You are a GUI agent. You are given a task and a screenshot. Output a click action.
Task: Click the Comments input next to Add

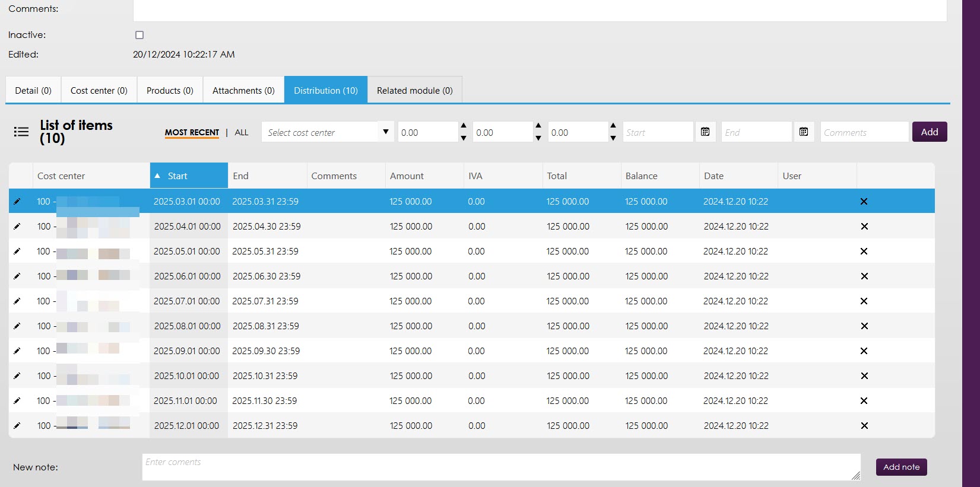pyautogui.click(x=864, y=132)
